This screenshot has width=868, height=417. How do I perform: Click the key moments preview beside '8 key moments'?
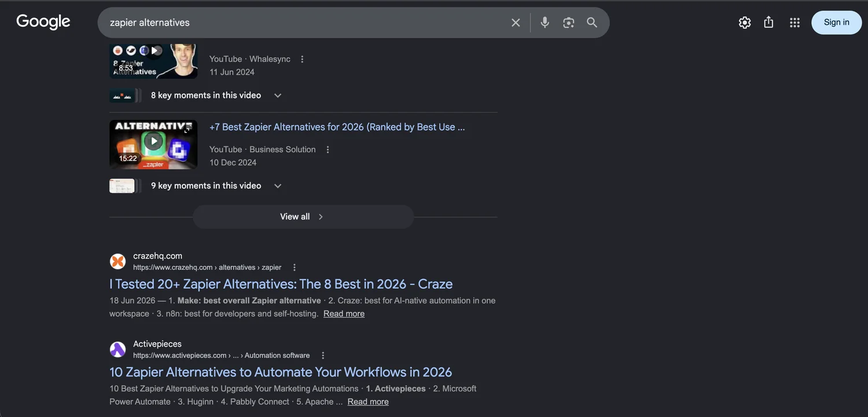[x=125, y=96]
